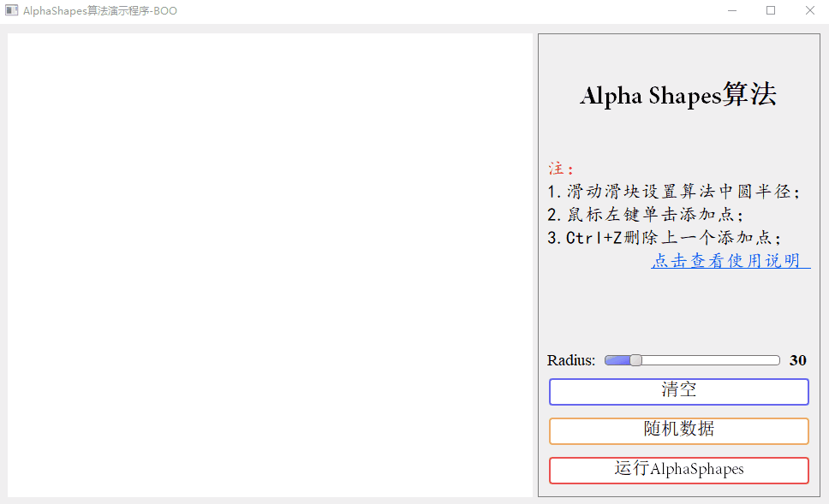Click instruction line 1 about 滑动滑块
This screenshot has width=829, height=504.
(673, 191)
